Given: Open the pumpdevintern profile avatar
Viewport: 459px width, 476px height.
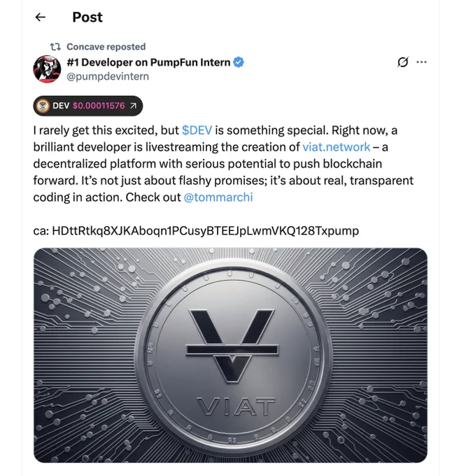Looking at the screenshot, I should click(x=47, y=69).
